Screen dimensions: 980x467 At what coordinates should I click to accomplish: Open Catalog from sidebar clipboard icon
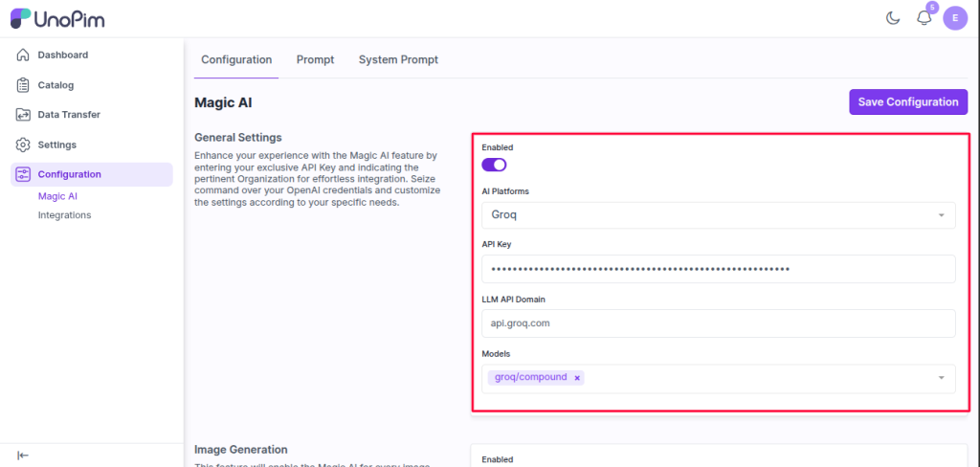point(24,85)
